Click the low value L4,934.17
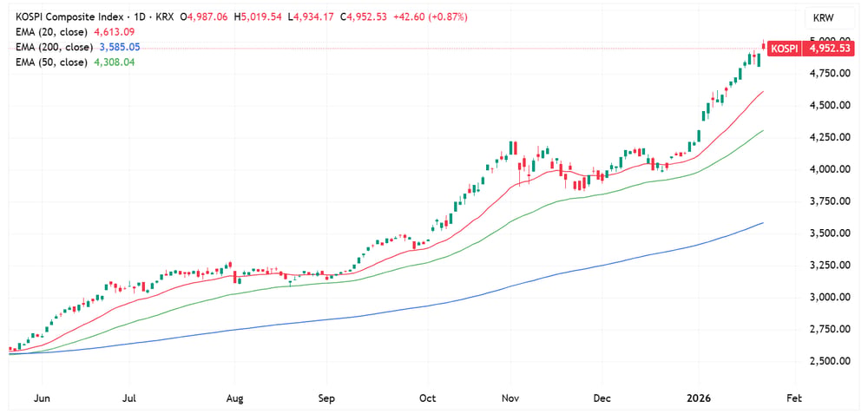 [x=312, y=17]
